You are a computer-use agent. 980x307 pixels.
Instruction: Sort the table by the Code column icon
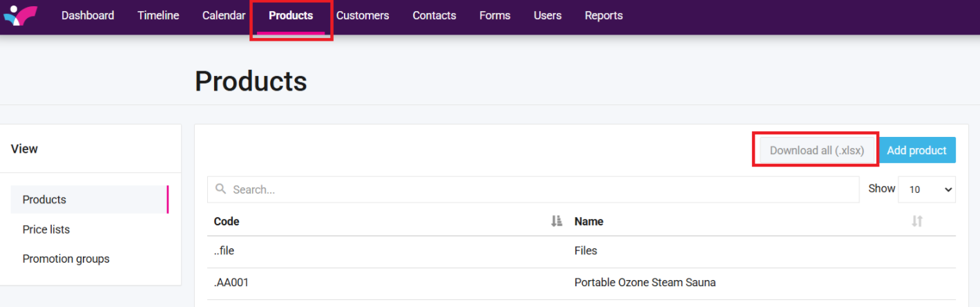point(556,221)
